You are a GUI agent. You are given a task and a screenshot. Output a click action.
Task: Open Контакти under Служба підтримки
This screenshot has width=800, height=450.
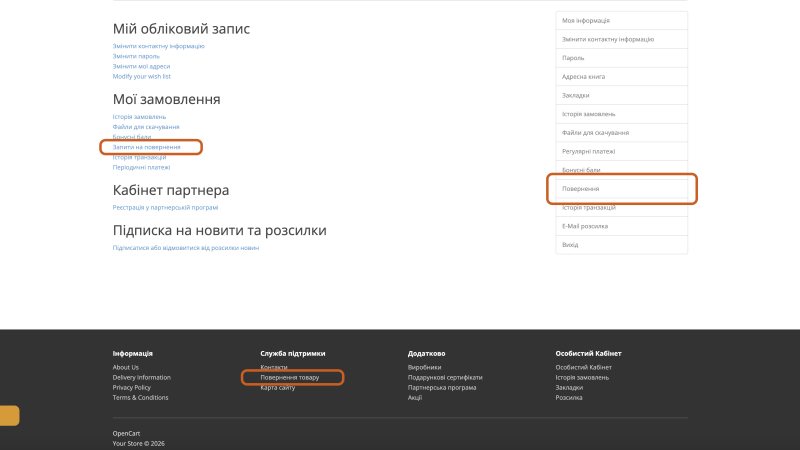[x=274, y=367]
